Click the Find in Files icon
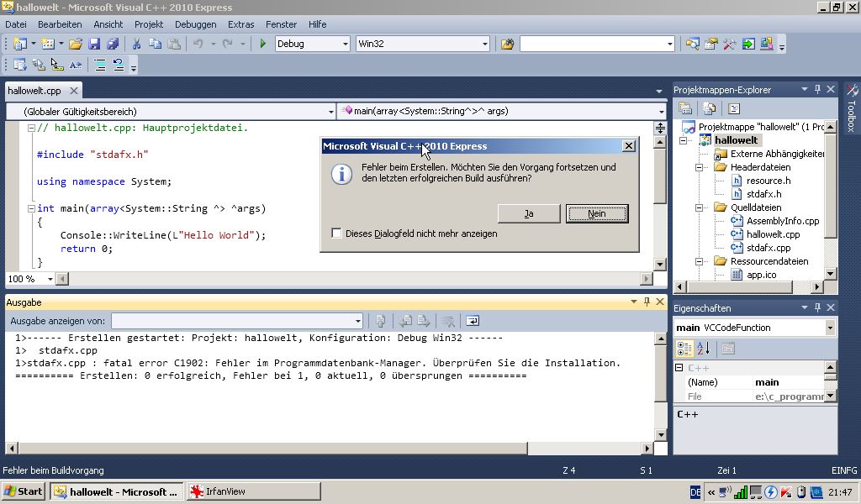The height and width of the screenshot is (504, 861). pos(507,44)
